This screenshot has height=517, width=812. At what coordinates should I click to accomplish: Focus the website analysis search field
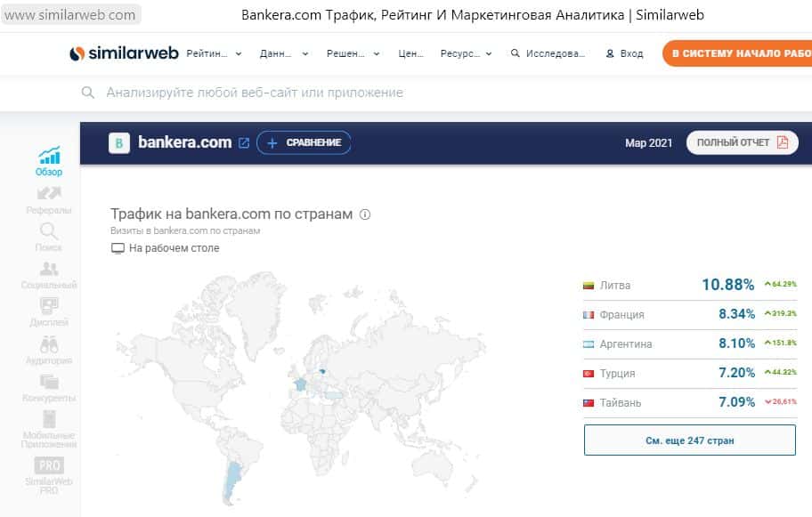click(x=254, y=93)
